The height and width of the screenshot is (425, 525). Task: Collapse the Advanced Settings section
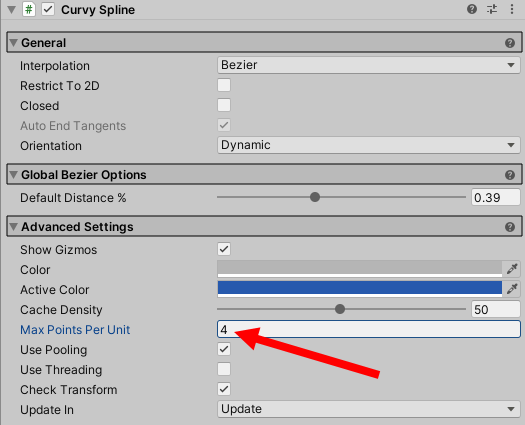tap(13, 227)
